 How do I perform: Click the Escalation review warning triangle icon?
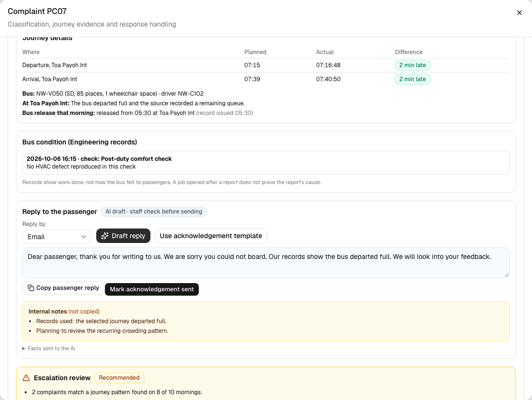pos(26,378)
